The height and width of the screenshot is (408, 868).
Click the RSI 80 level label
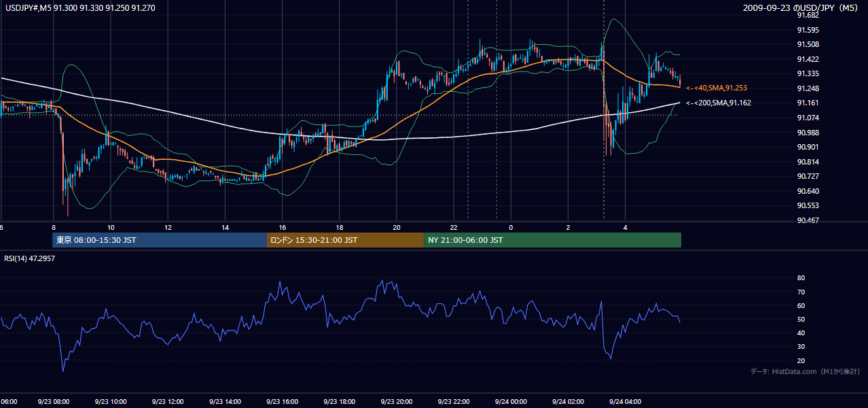(x=801, y=278)
